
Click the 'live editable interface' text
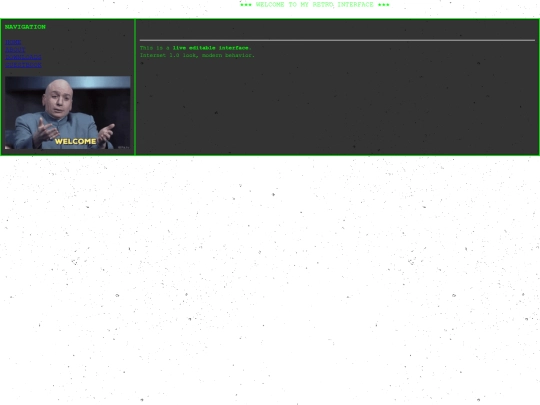click(x=210, y=48)
